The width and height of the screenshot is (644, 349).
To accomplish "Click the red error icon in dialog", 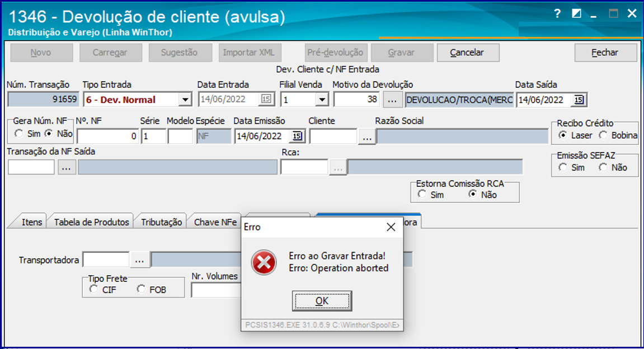I will [x=264, y=262].
